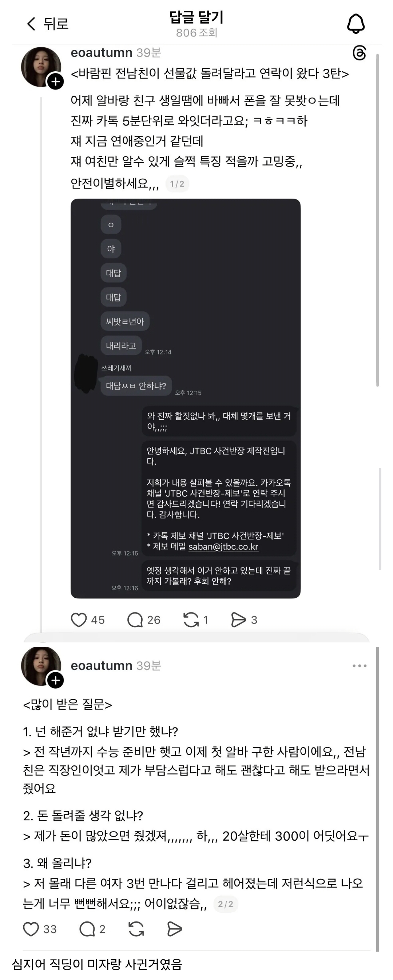Screen dimensions: 393x980
Task: Tap plus badge on second post avatar
Action: point(56,680)
